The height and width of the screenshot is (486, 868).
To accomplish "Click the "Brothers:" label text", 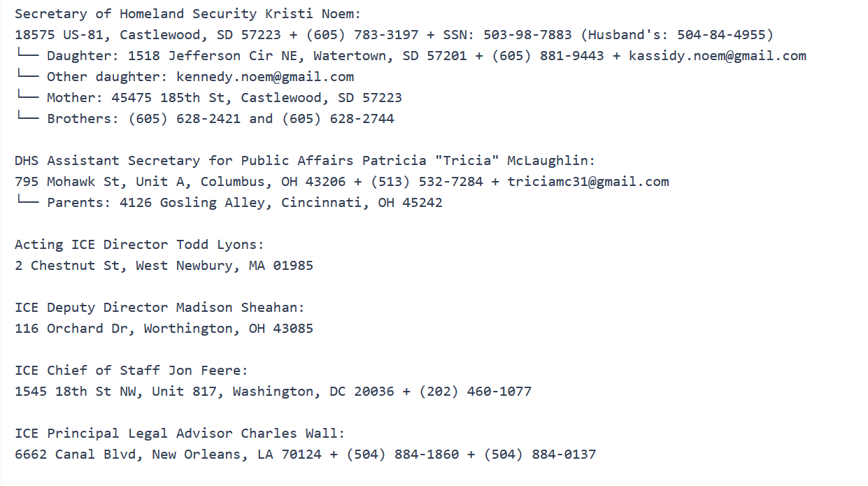I will click(x=83, y=119).
